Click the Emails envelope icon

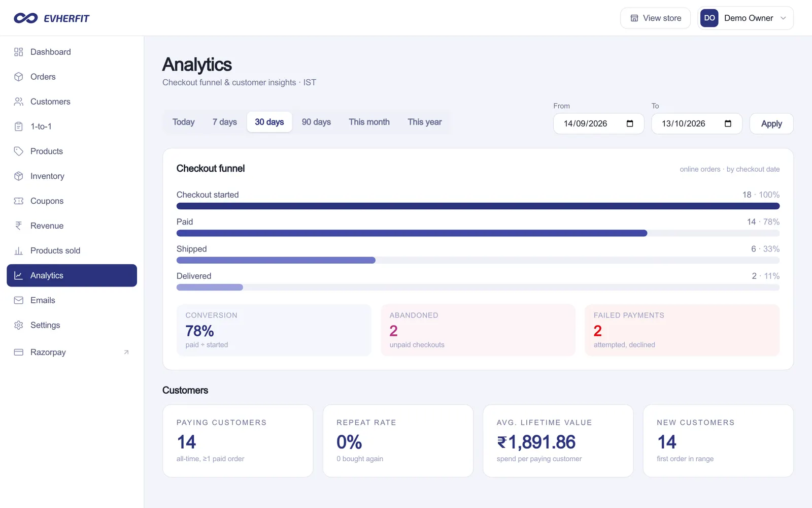click(19, 300)
